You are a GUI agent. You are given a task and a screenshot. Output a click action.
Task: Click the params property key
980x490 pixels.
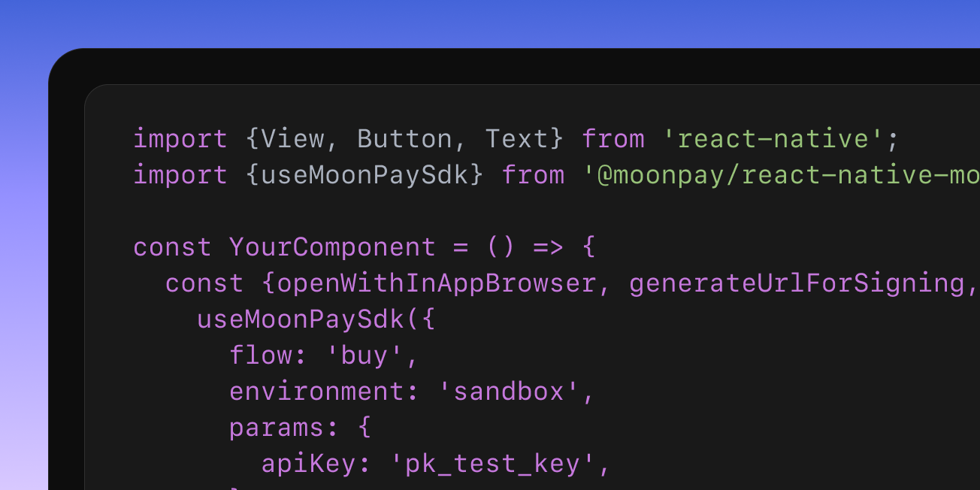[277, 428]
